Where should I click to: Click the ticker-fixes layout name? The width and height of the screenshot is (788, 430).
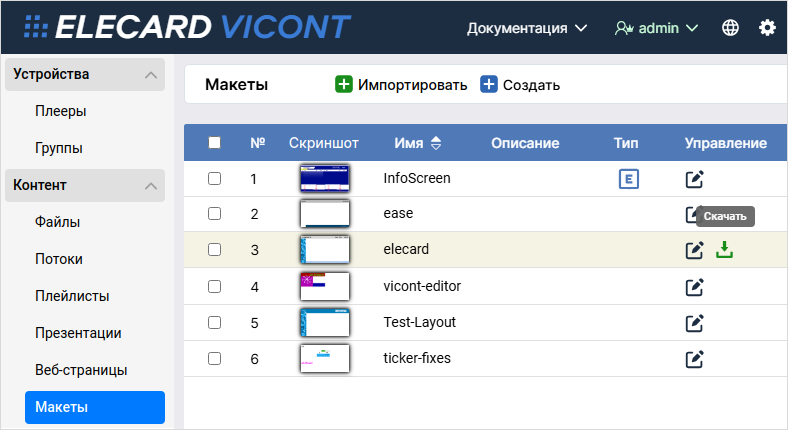point(417,358)
